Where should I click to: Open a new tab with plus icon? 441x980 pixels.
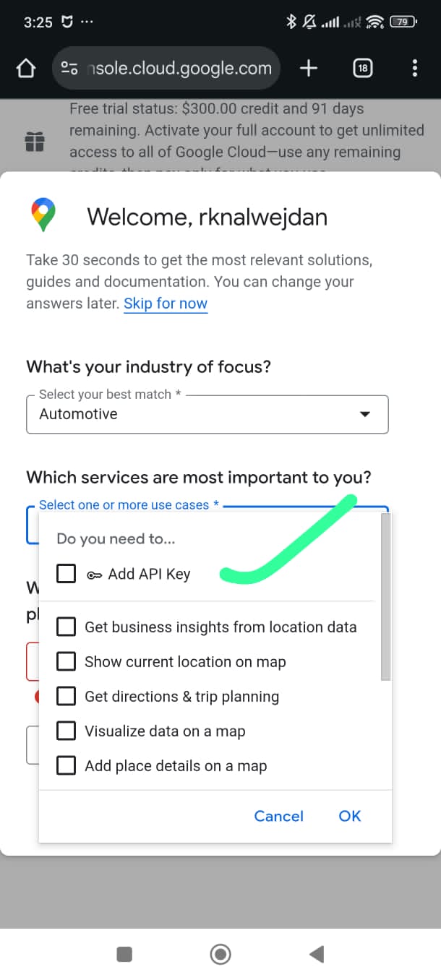309,69
